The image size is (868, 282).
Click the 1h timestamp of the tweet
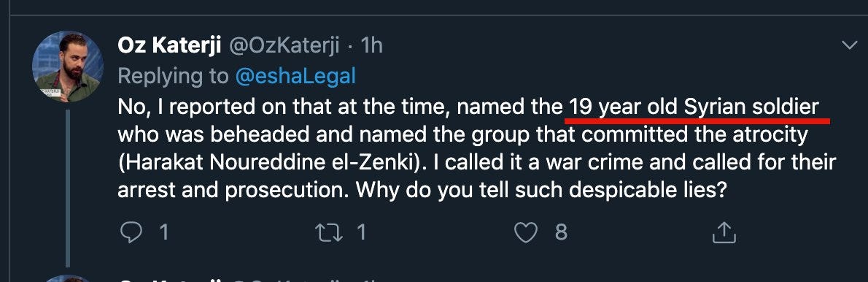tap(371, 46)
